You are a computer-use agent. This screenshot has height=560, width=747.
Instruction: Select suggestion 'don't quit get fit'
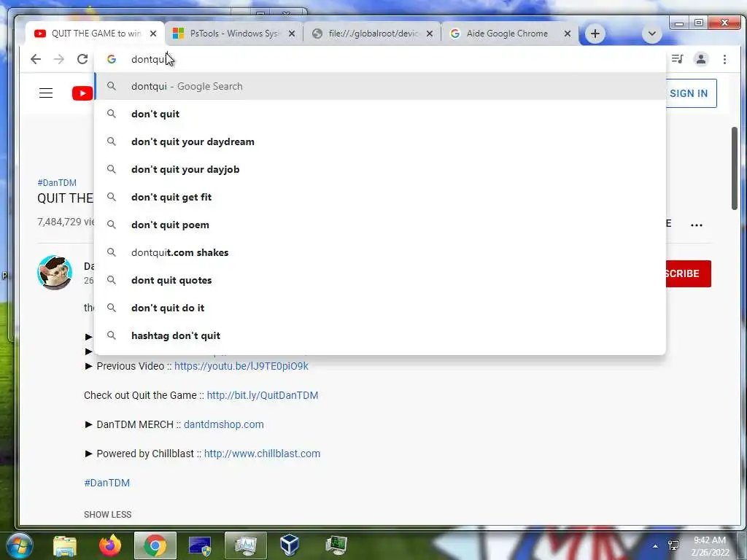click(x=380, y=197)
